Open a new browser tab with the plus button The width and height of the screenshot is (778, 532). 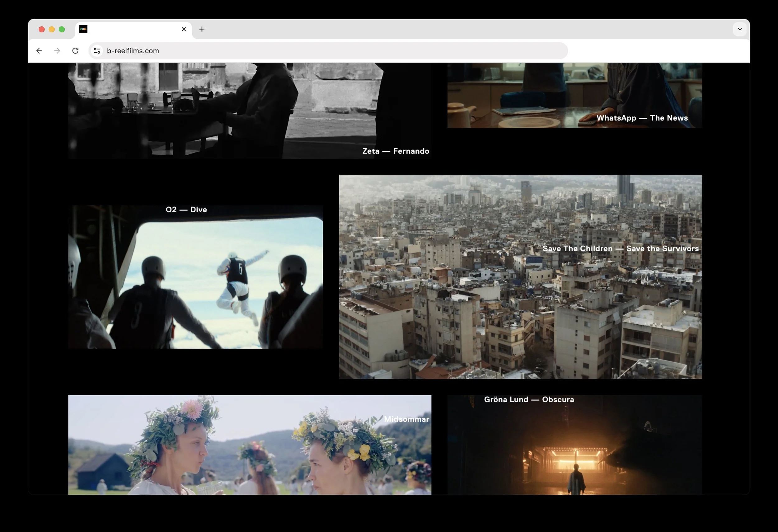pyautogui.click(x=202, y=29)
